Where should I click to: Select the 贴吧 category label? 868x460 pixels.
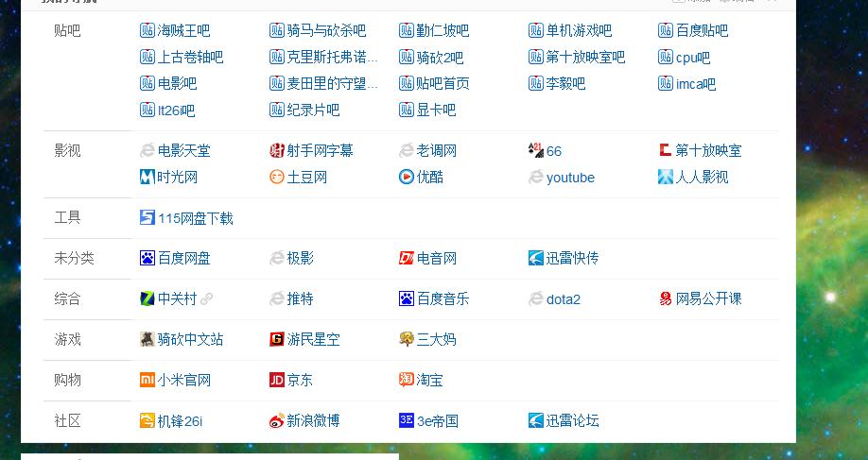(x=67, y=30)
